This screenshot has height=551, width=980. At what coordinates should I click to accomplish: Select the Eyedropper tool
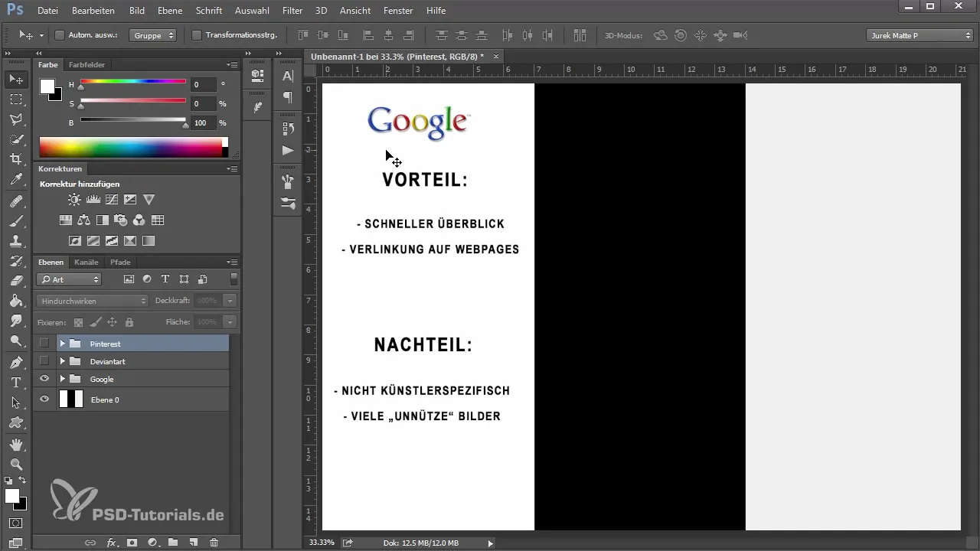[16, 179]
